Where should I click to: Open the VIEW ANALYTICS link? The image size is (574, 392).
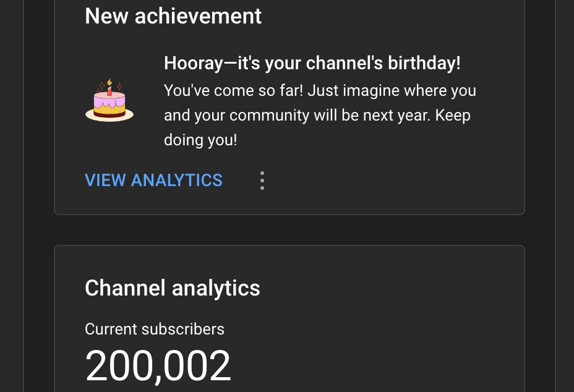[153, 180]
